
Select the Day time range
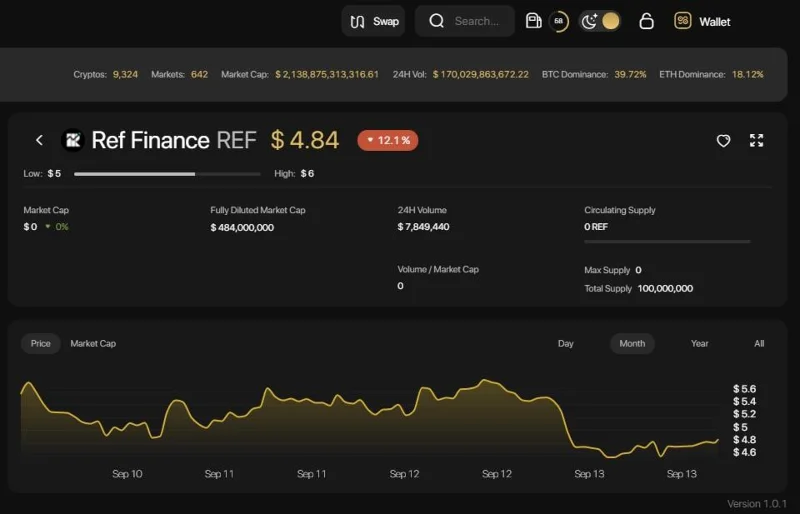565,344
